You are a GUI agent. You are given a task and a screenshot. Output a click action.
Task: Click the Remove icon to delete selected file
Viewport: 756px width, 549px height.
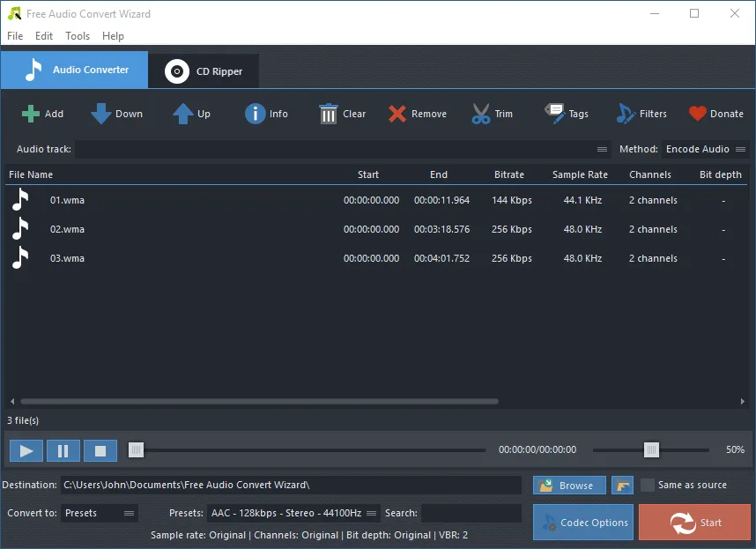pyautogui.click(x=417, y=113)
